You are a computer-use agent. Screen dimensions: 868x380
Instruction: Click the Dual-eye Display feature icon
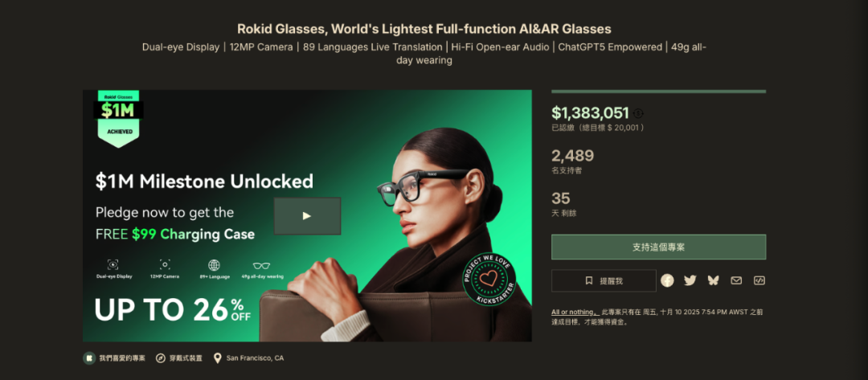point(113,264)
